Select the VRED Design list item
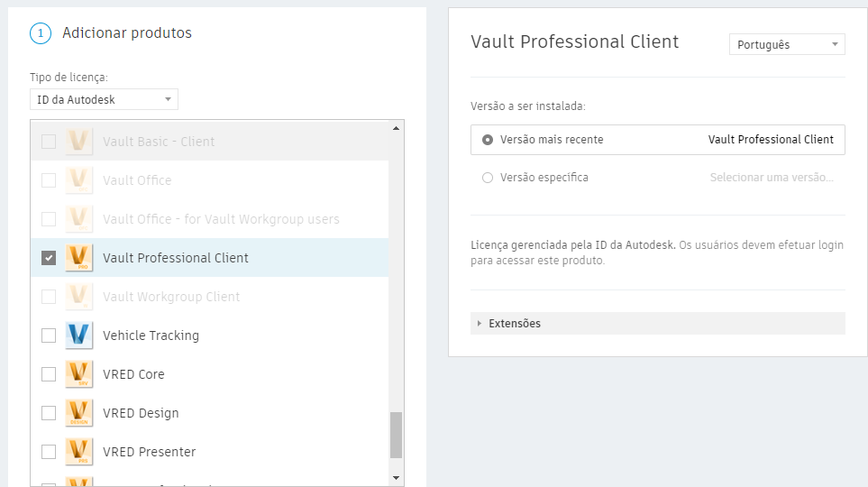 pos(141,413)
